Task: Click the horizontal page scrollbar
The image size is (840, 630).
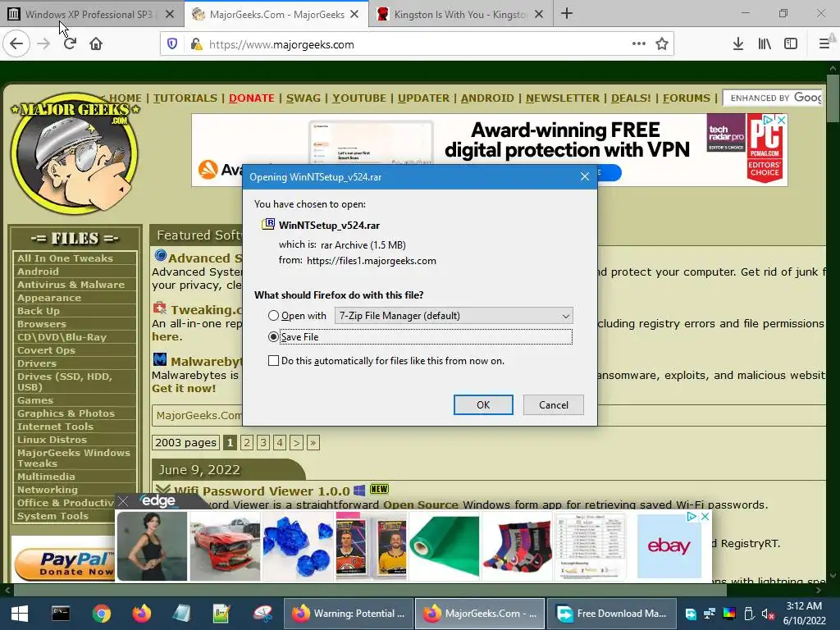Action: pos(370,590)
